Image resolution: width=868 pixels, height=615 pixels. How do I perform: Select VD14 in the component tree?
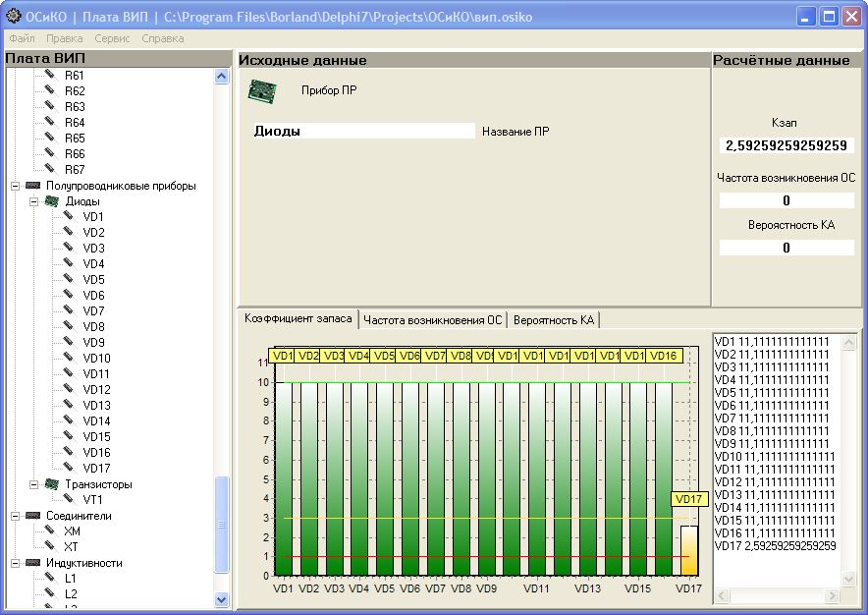[96, 421]
